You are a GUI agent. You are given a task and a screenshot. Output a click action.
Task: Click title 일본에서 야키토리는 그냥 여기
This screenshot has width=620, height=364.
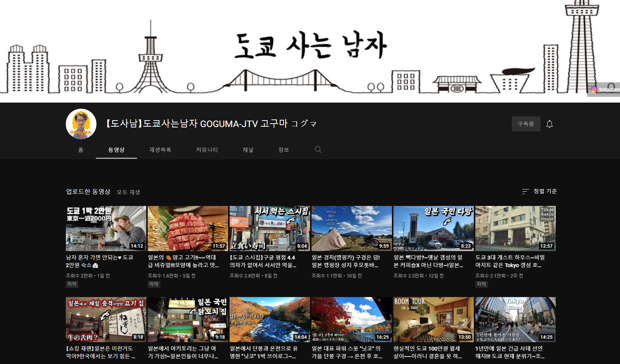click(x=183, y=353)
